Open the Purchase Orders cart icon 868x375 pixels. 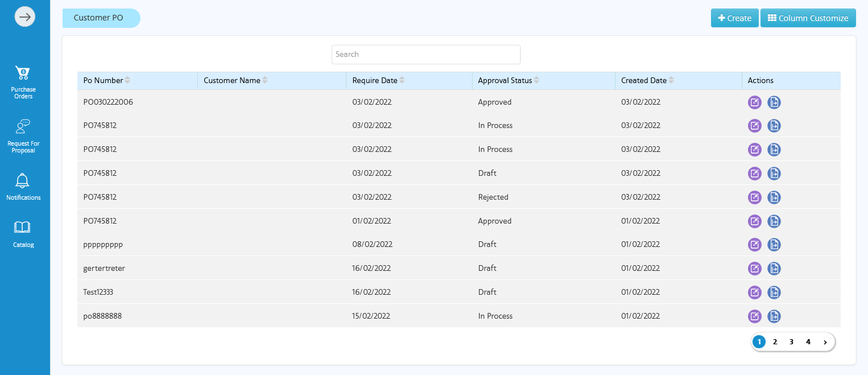coord(23,73)
